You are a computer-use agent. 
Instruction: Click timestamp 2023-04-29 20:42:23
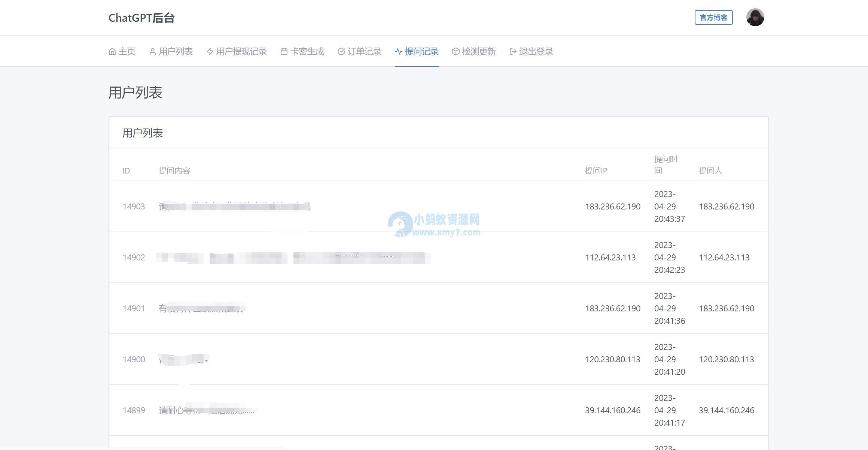[x=670, y=257]
